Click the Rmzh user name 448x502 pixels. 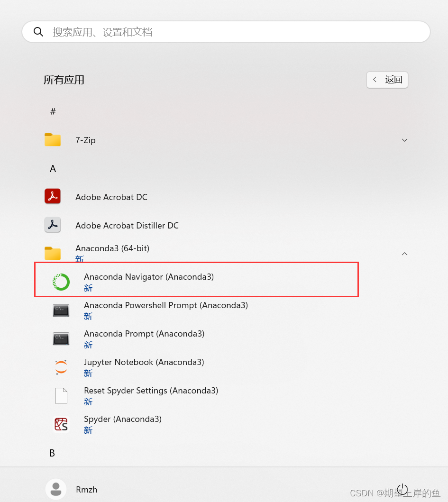tap(86, 490)
